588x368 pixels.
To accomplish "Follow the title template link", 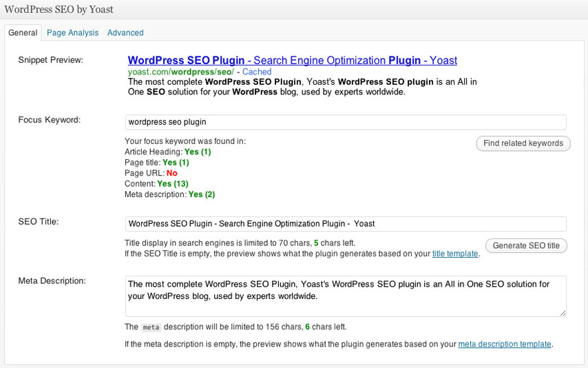I will (454, 254).
